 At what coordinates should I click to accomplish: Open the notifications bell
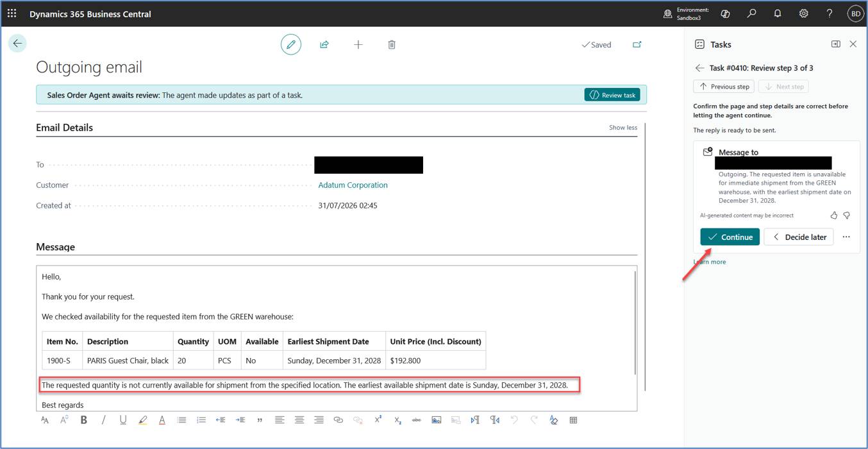pyautogui.click(x=778, y=13)
